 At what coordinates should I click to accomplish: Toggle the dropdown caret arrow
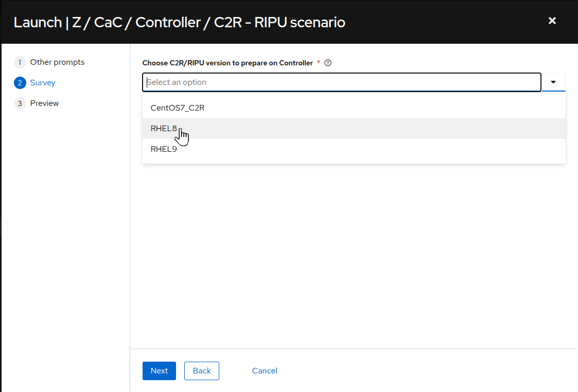click(x=553, y=82)
